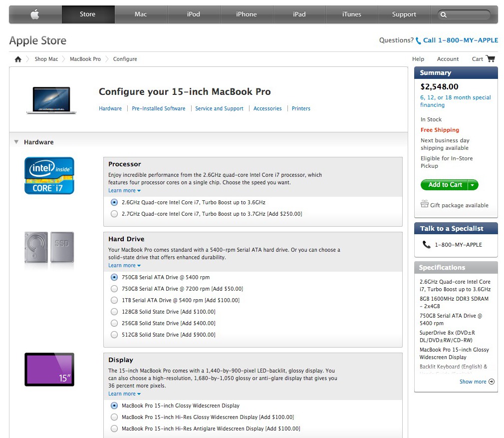Click the Show more arrow circle icon
Viewport: 504px width, 438px height.
pyautogui.click(x=492, y=382)
